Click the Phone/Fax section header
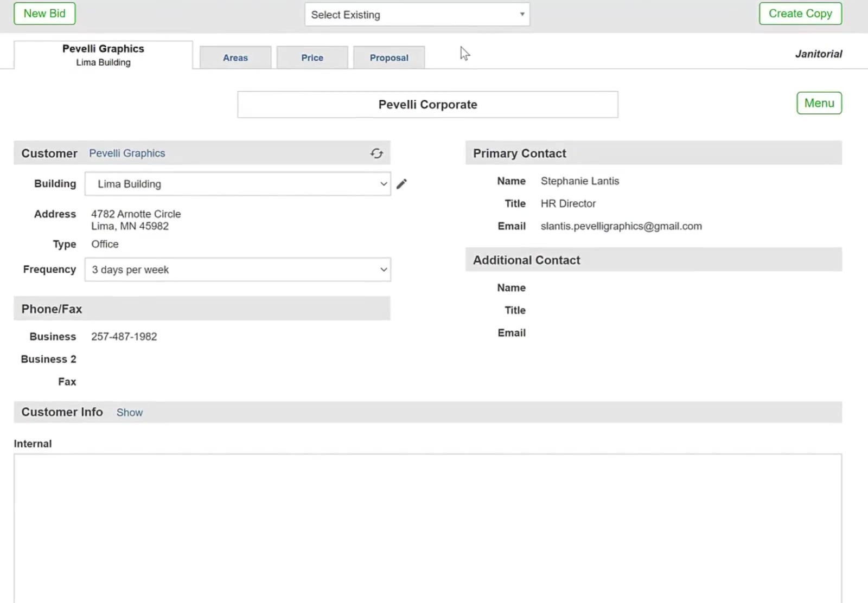868x603 pixels. tap(202, 309)
